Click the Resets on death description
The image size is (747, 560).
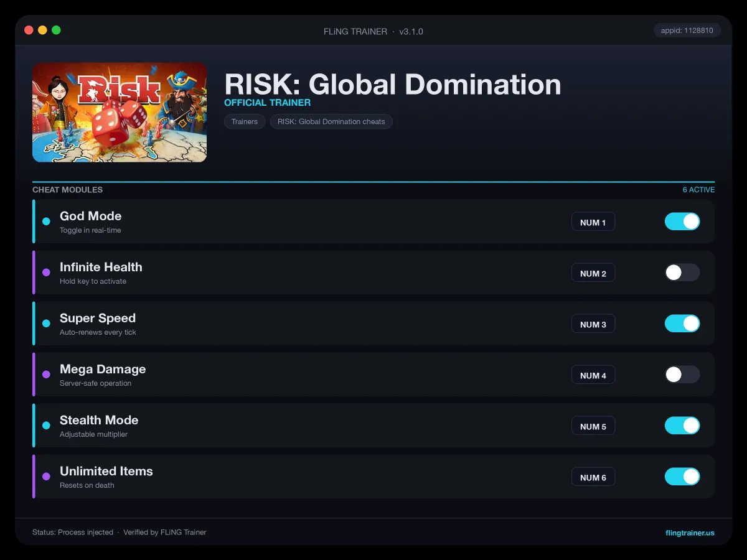click(x=87, y=485)
